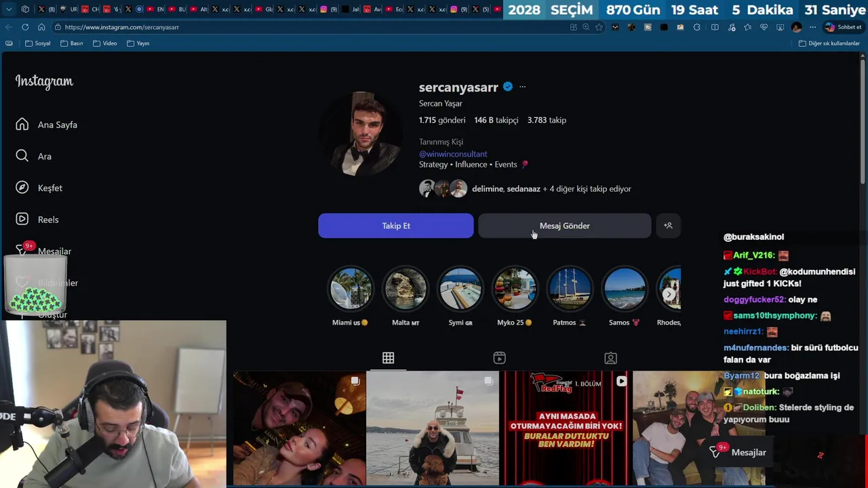Toggle the split screen icon
This screenshot has height=488, width=868.
[715, 27]
